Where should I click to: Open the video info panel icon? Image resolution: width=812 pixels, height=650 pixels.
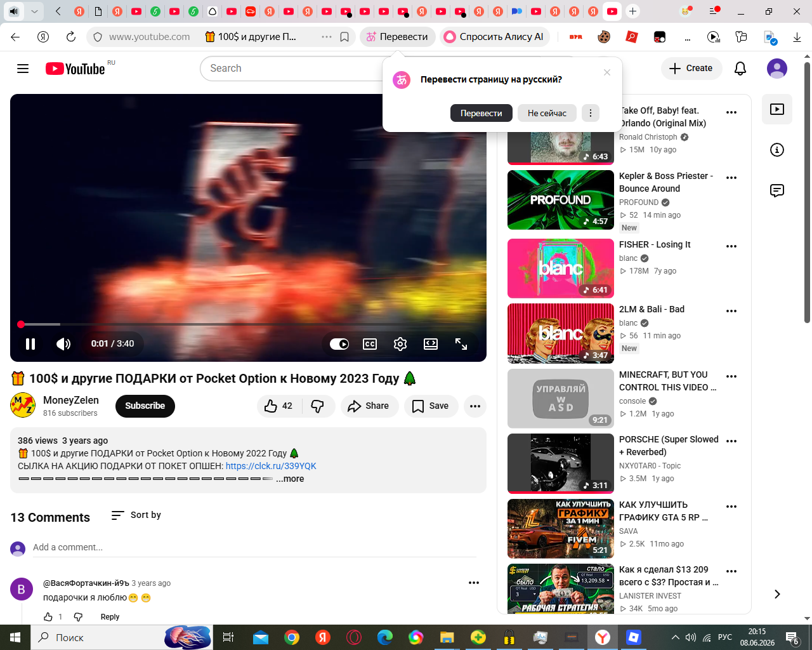(777, 150)
